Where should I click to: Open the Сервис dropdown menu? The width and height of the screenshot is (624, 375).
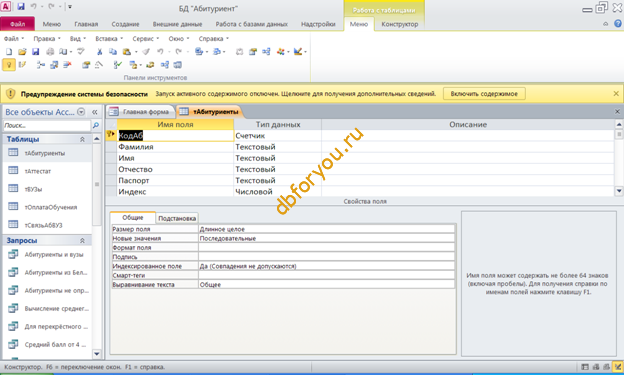click(x=146, y=39)
